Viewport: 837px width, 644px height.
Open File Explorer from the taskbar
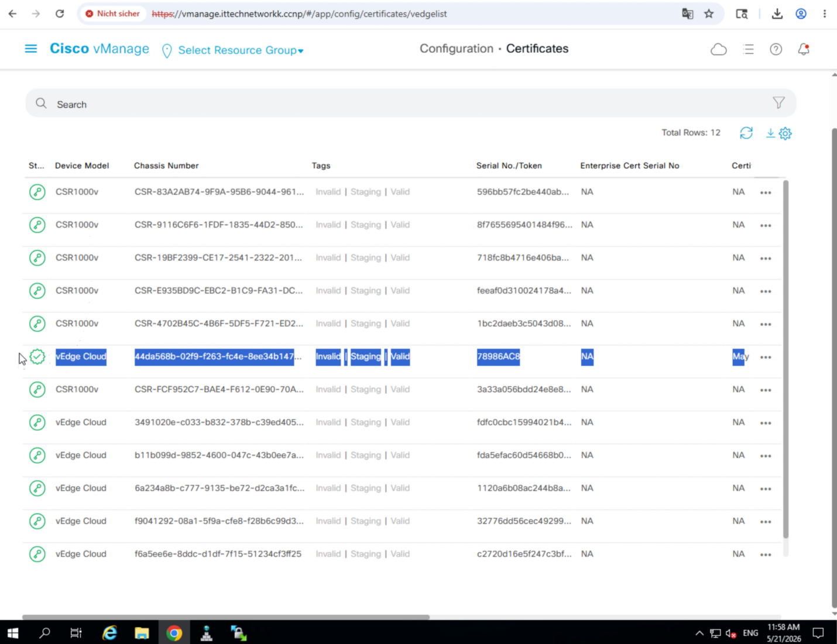pos(142,633)
